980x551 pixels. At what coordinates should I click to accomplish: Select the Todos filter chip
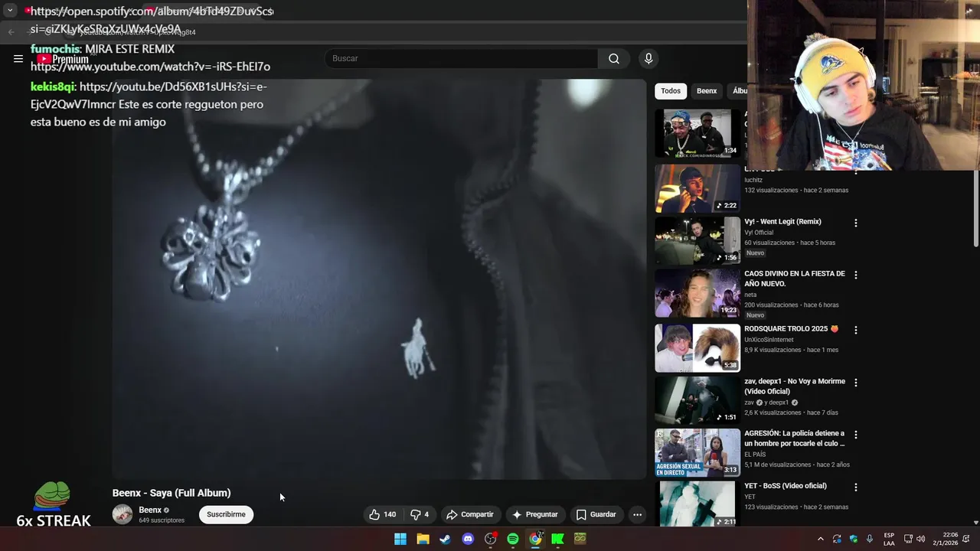[x=671, y=91]
